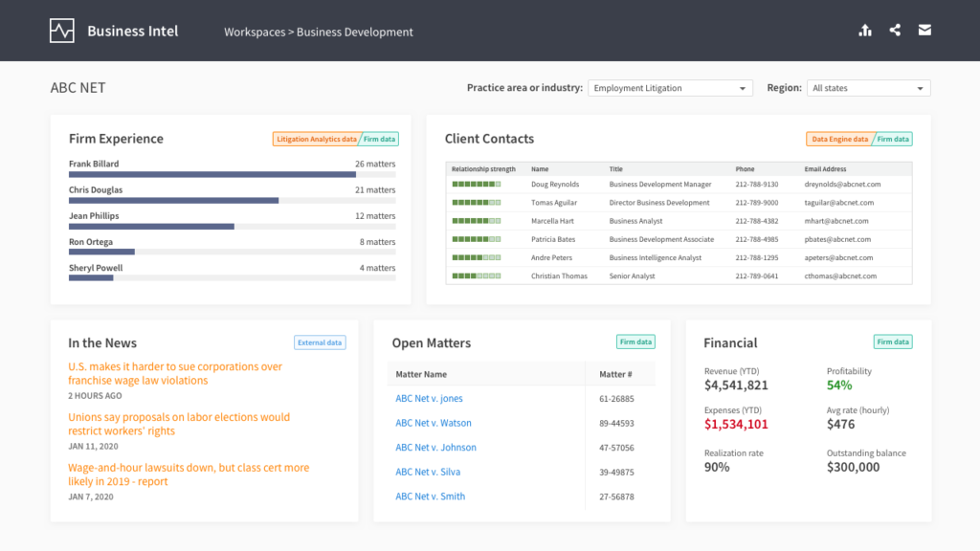Open the Practice area or industry dropdown
The width and height of the screenshot is (980, 551).
click(670, 88)
